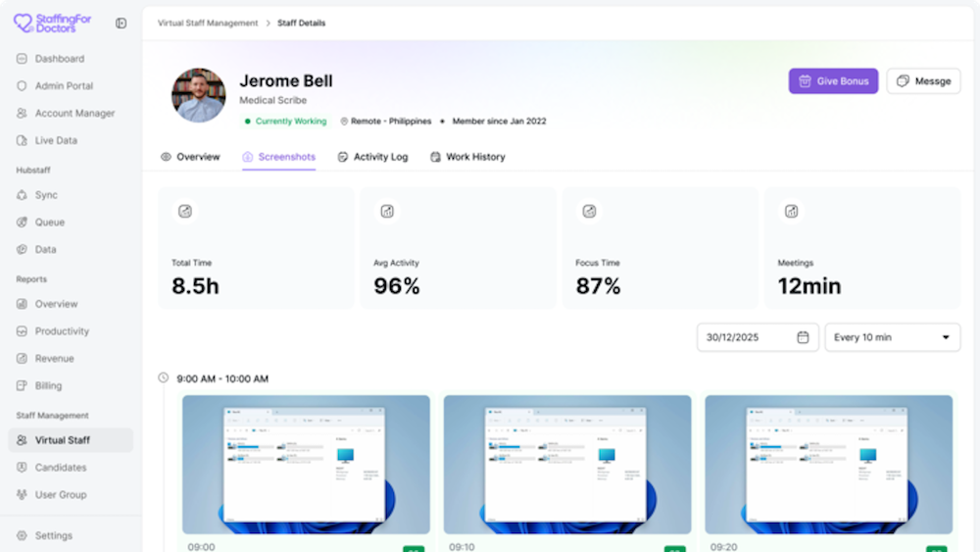
Task: Click the clock icon beside 9:00 AM
Action: pos(164,377)
